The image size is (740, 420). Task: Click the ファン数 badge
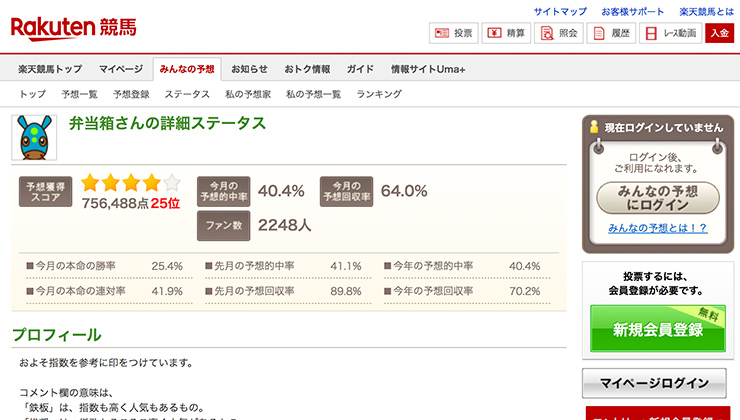pos(223,226)
